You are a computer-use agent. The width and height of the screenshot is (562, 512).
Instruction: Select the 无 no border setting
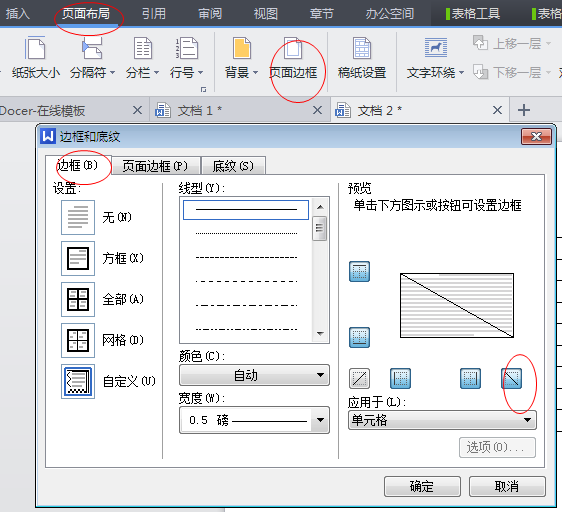78,217
